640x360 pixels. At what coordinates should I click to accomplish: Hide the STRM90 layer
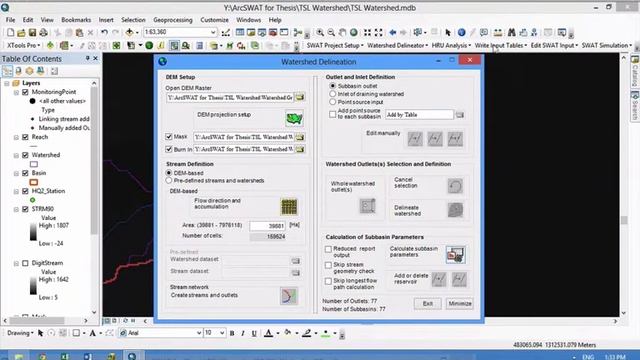click(x=25, y=209)
